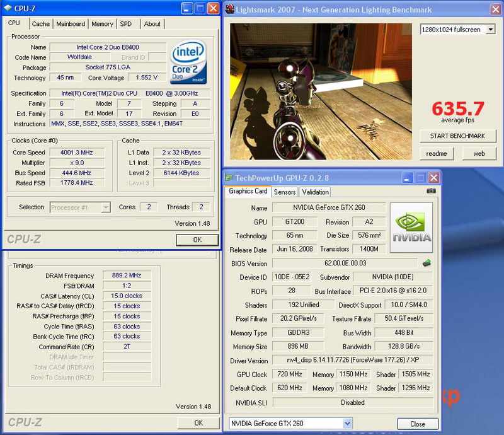The width and height of the screenshot is (504, 435).
Task: Click the Lightsmark title bar icon
Action: click(229, 9)
